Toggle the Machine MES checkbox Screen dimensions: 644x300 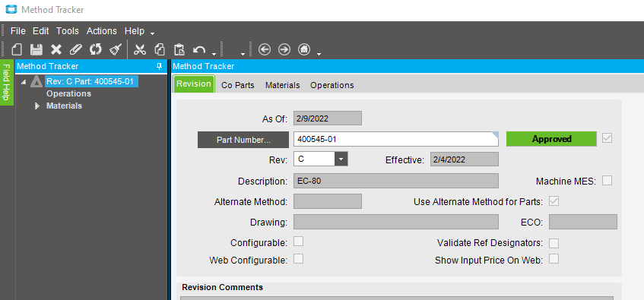(607, 180)
